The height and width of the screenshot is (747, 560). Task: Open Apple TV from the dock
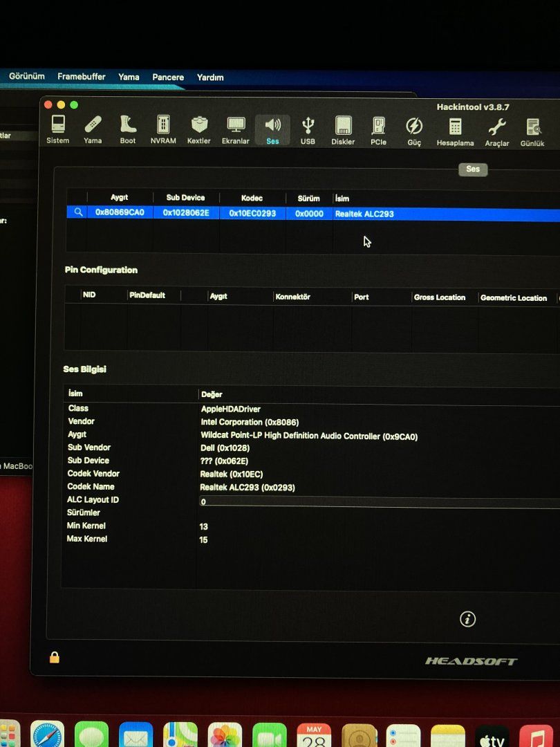(492, 736)
